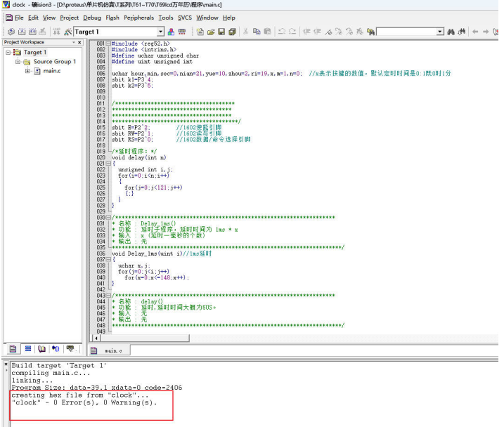The width and height of the screenshot is (504, 427).
Task: Click the Download to flash (LOAD) icon
Action: (56, 32)
